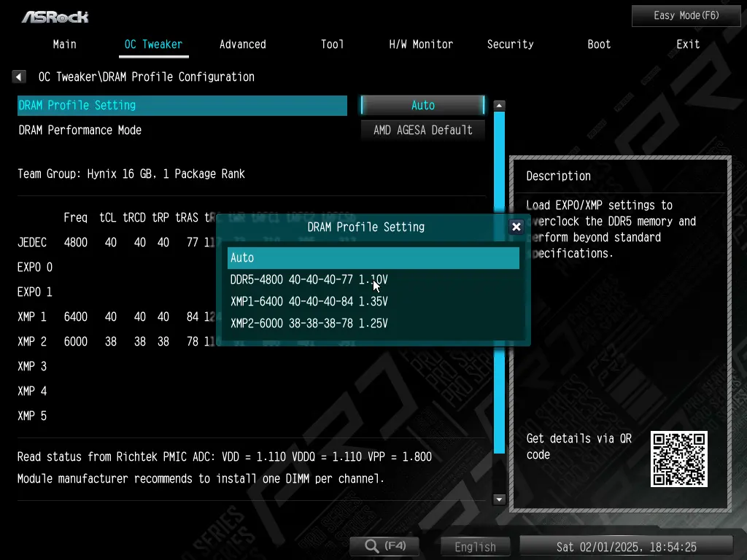
Task: Click the XMP 1 frequency value 6400
Action: 75,316
